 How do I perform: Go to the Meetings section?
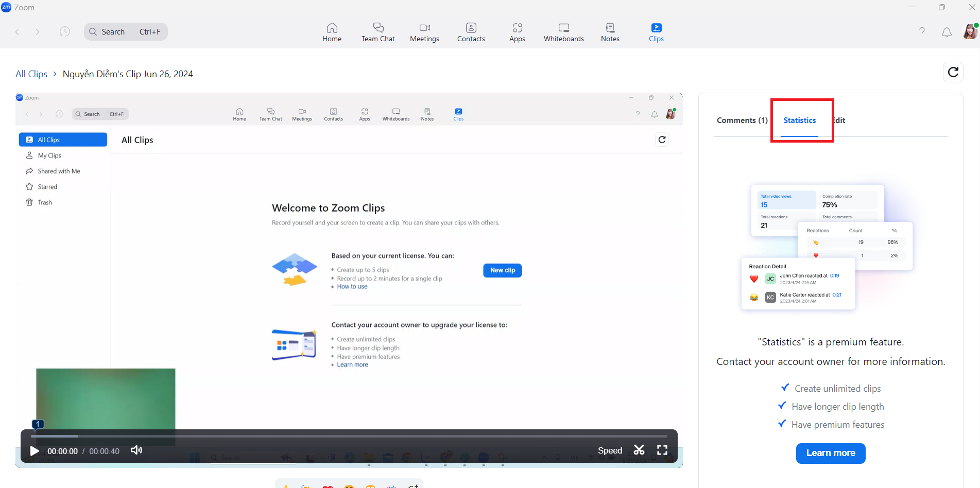pos(424,32)
